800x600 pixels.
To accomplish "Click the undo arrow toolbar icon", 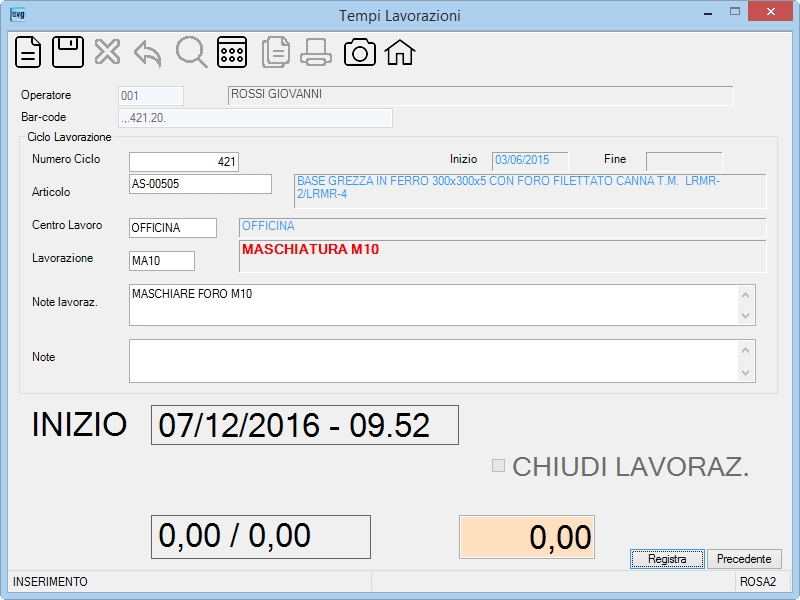I will pyautogui.click(x=147, y=53).
